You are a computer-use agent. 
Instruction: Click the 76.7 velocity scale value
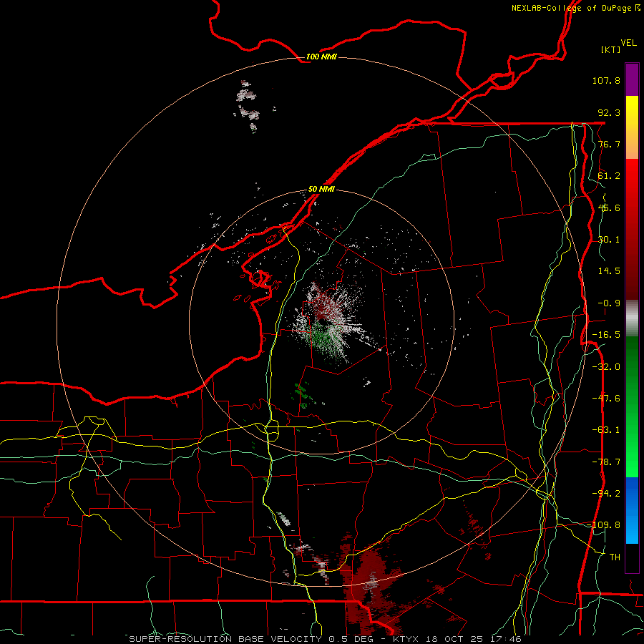pyautogui.click(x=609, y=144)
